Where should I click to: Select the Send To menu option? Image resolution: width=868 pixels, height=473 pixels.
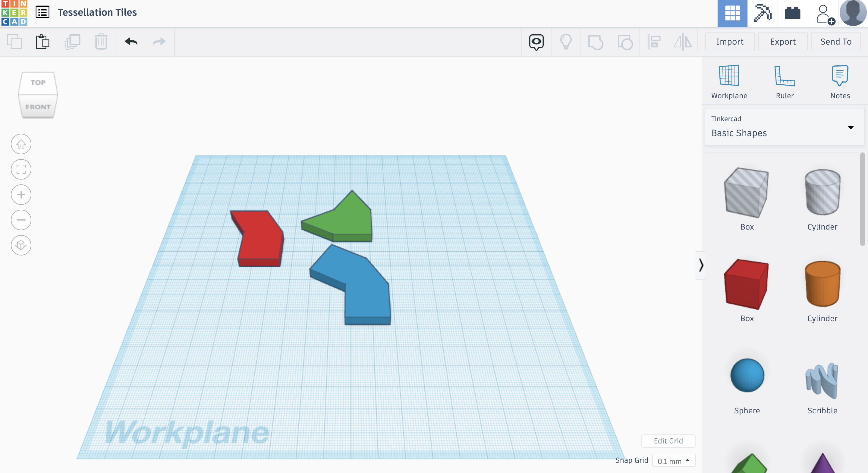[836, 41]
